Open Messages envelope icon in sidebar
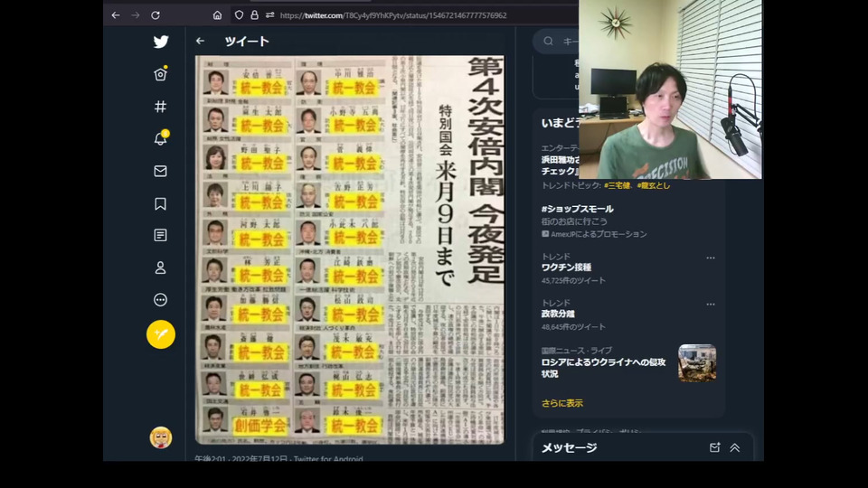The image size is (868, 488). point(161,171)
